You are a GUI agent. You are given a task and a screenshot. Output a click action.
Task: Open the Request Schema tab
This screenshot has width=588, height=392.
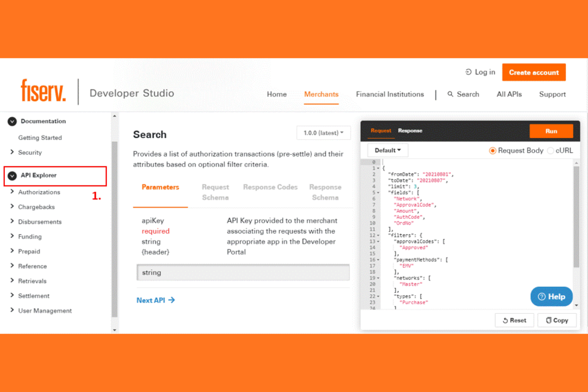coord(215,192)
